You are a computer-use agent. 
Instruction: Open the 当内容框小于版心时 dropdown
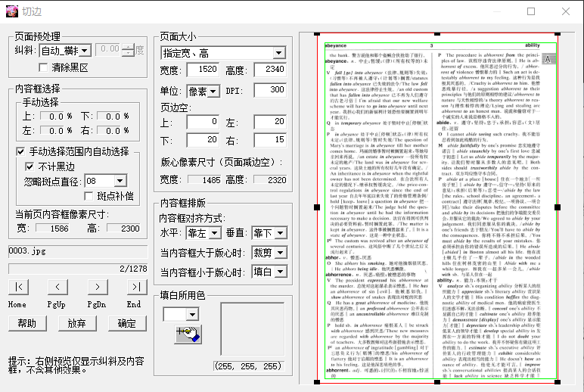pyautogui.click(x=280, y=272)
